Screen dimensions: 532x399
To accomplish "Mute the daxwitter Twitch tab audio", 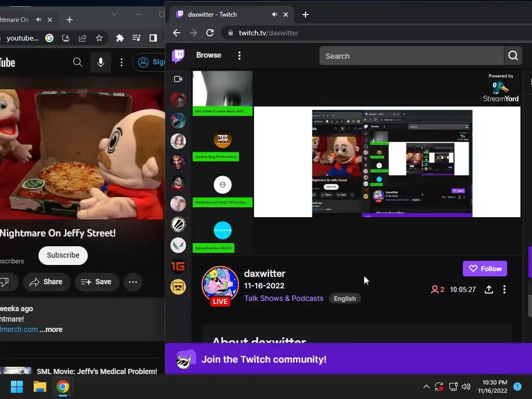I will (274, 14).
